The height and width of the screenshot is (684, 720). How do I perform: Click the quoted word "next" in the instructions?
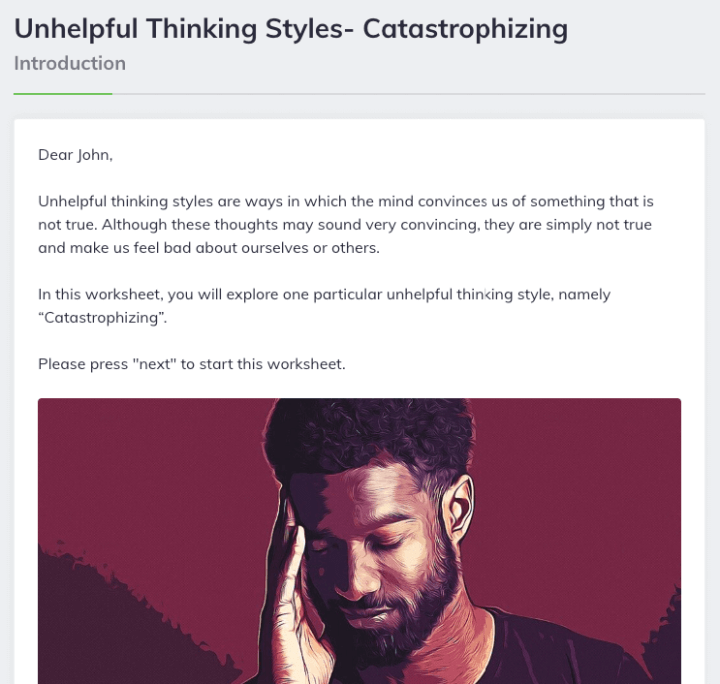154,364
